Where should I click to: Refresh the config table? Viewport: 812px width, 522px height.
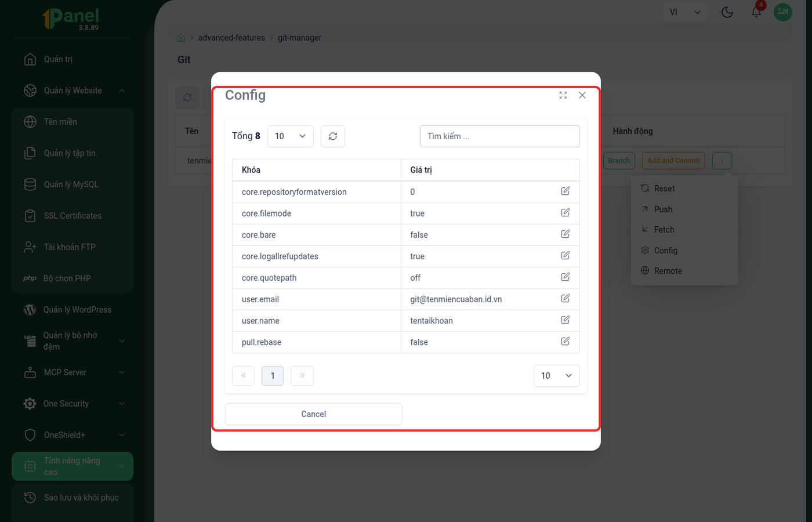[333, 136]
